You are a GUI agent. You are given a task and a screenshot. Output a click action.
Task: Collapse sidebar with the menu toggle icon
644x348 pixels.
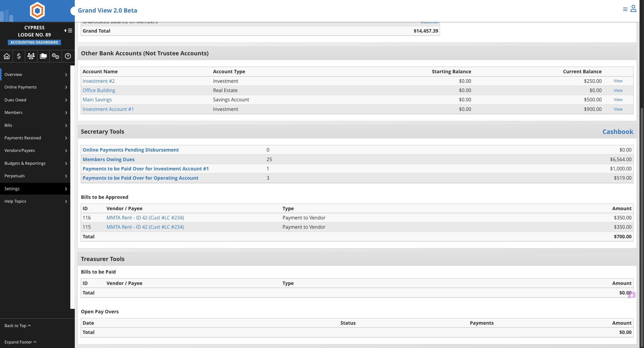[x=68, y=30]
